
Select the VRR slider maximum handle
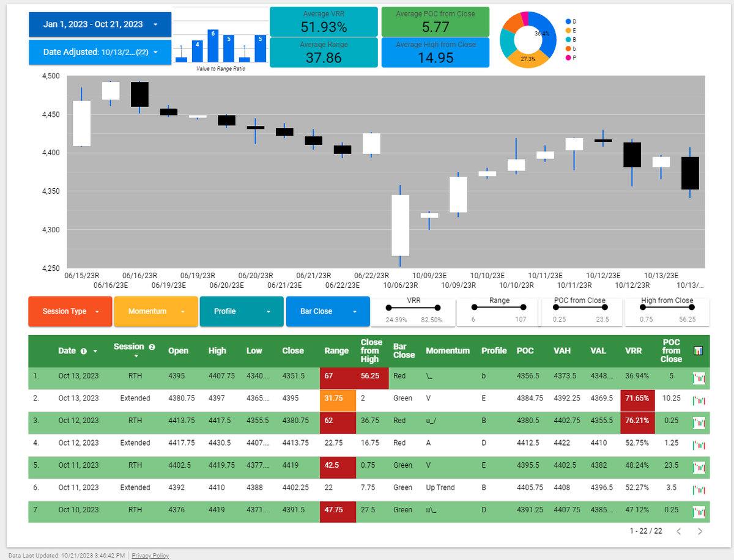tap(438, 309)
